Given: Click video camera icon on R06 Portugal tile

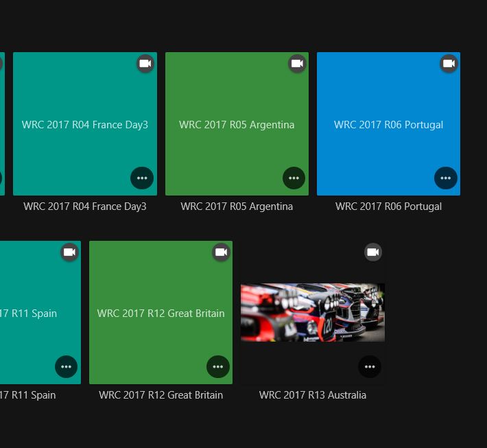Looking at the screenshot, I should point(449,64).
